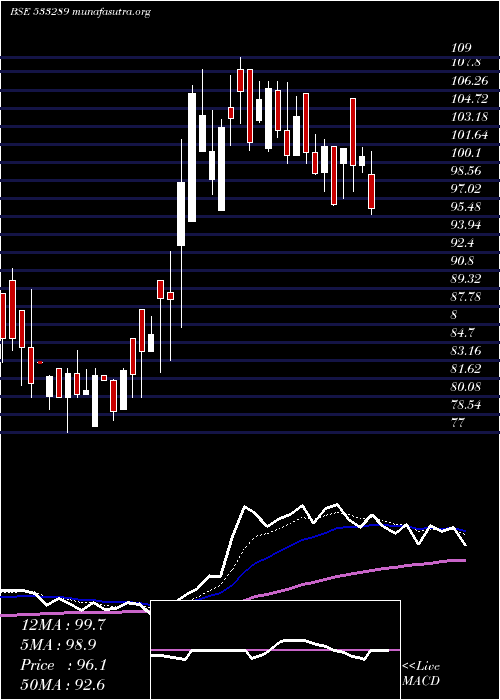
Task: Click the 12MA : 99.7 readout
Action: (x=63, y=625)
